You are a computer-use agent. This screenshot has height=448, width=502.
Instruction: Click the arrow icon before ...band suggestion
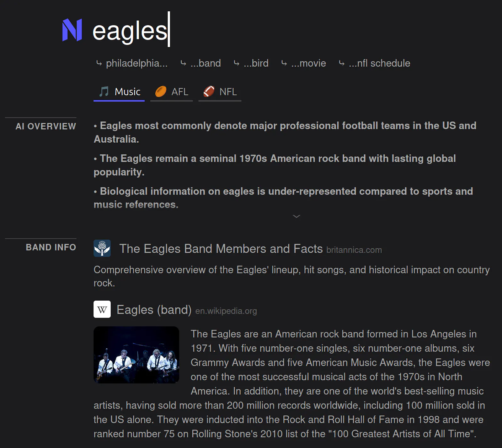point(183,63)
